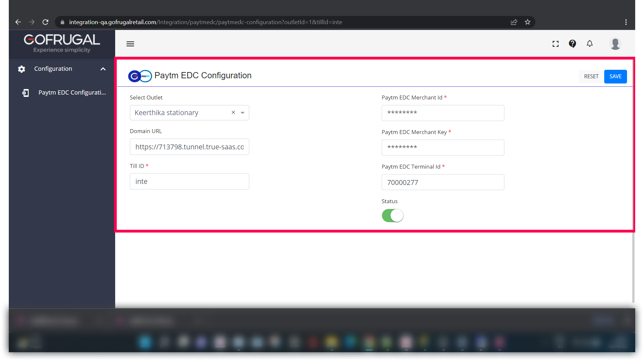Open the Select Outlet dropdown arrow
The height and width of the screenshot is (361, 644).
pos(242,113)
